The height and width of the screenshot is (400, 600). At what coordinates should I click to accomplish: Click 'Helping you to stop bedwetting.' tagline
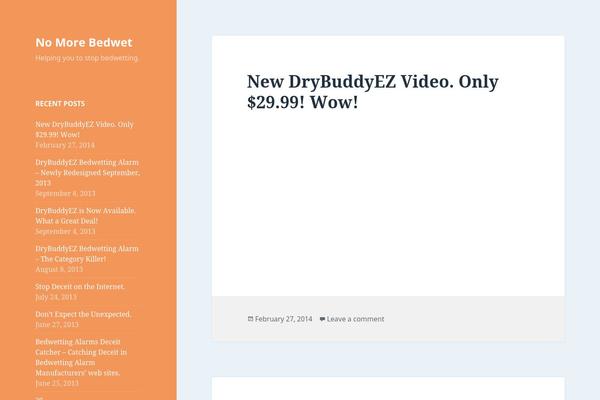coord(87,58)
